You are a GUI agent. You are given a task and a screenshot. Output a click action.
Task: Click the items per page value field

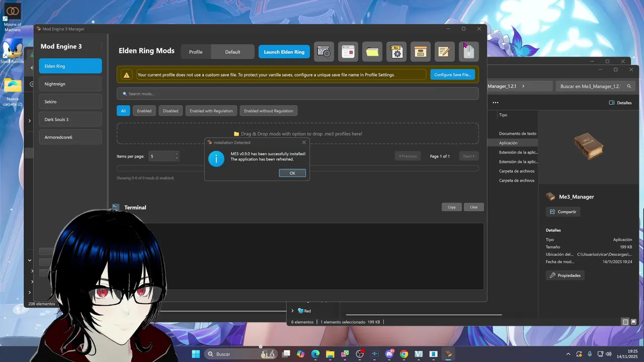coord(164,156)
